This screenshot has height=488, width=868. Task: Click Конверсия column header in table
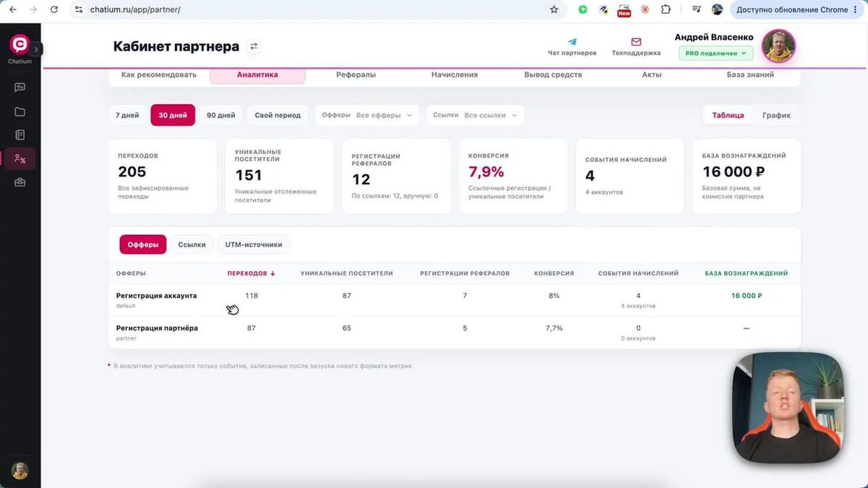[x=554, y=273]
